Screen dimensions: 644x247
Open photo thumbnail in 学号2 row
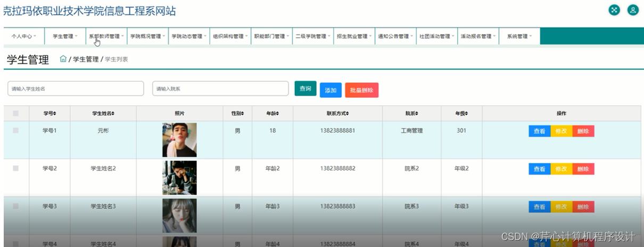coord(179,178)
